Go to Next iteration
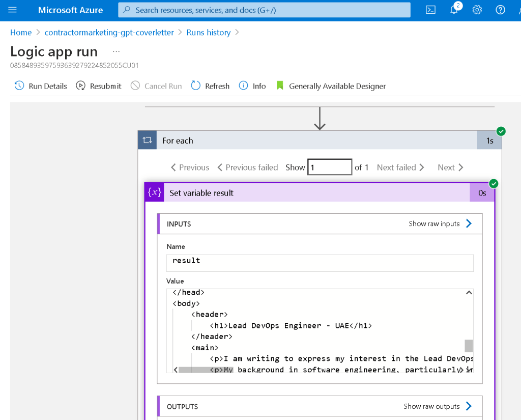 click(450, 167)
